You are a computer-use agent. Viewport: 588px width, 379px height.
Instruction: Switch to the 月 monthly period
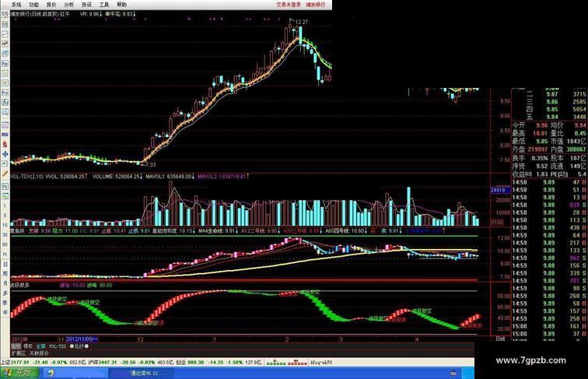[5, 283]
